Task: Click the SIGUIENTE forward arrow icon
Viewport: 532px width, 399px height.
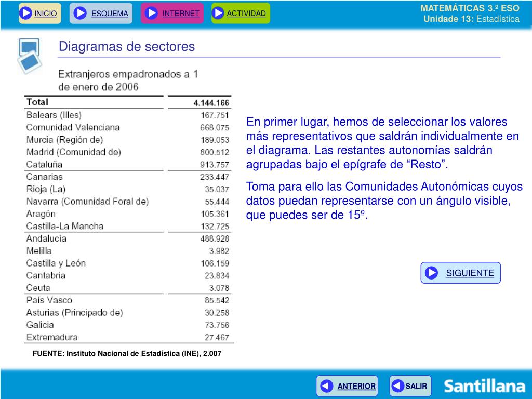Action: (x=432, y=273)
